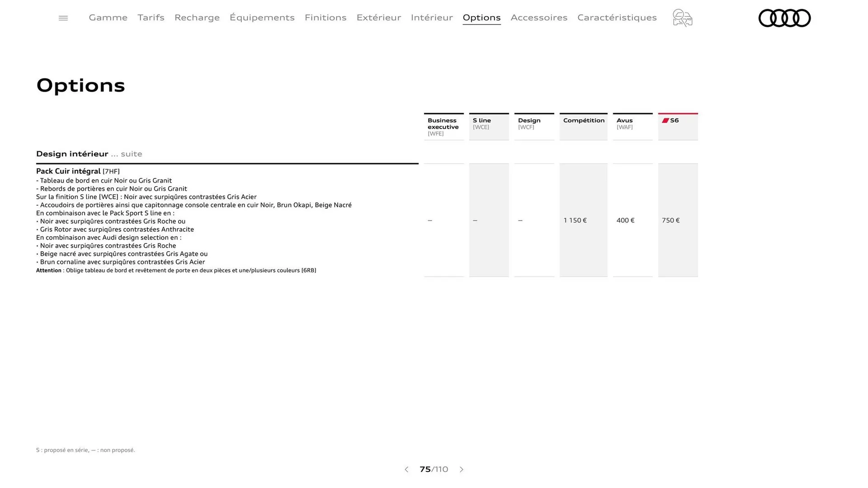Navigate to the Tarifs section
Viewport: 868px width, 488px height.
[x=151, y=18]
